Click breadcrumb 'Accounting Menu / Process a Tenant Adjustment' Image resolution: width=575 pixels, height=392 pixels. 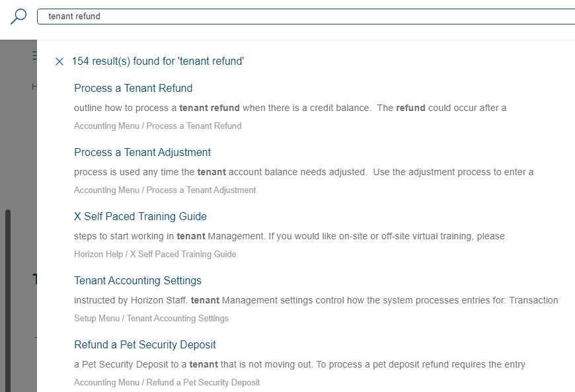tap(165, 190)
